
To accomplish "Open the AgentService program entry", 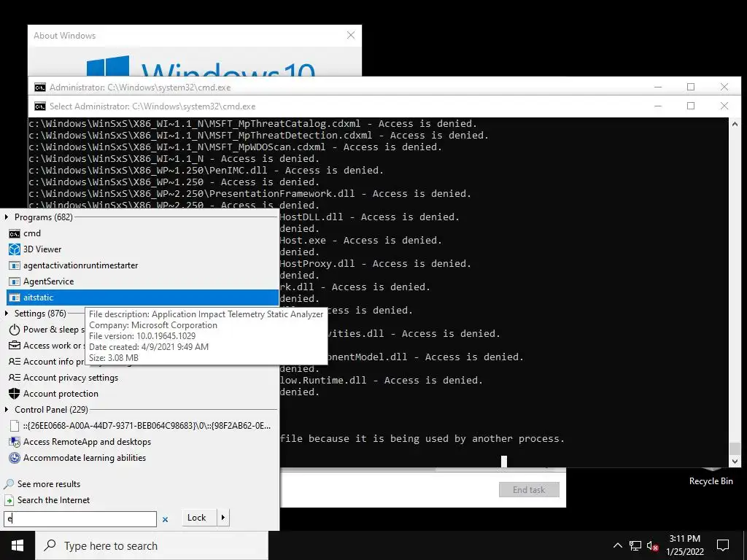I will click(x=48, y=281).
